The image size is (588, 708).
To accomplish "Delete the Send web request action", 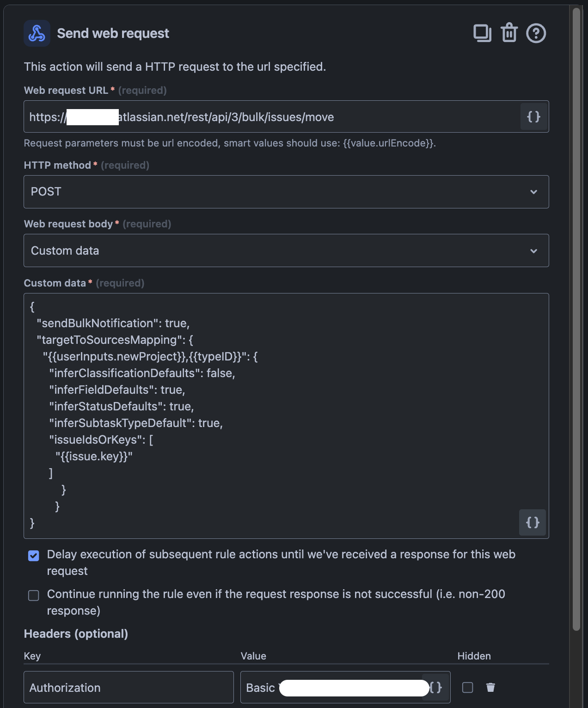I will (509, 33).
